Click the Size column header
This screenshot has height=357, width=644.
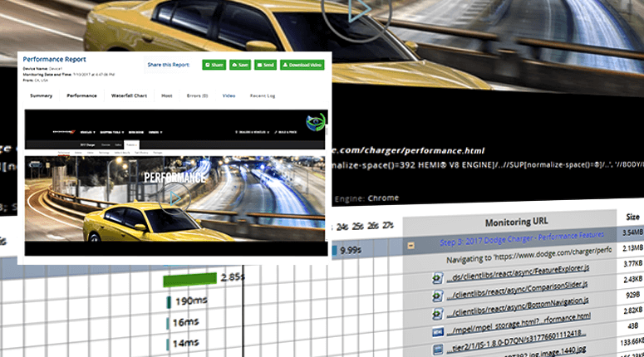pos(632,217)
